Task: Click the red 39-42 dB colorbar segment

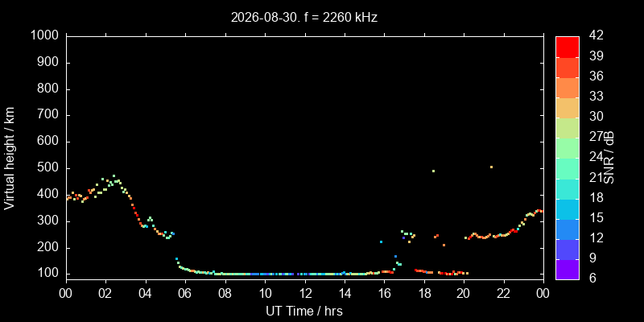Action: [x=568, y=47]
